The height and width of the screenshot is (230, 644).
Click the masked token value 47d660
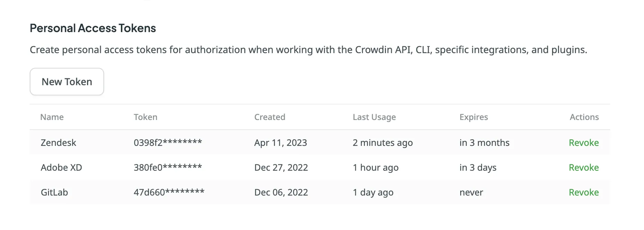pyautogui.click(x=169, y=192)
